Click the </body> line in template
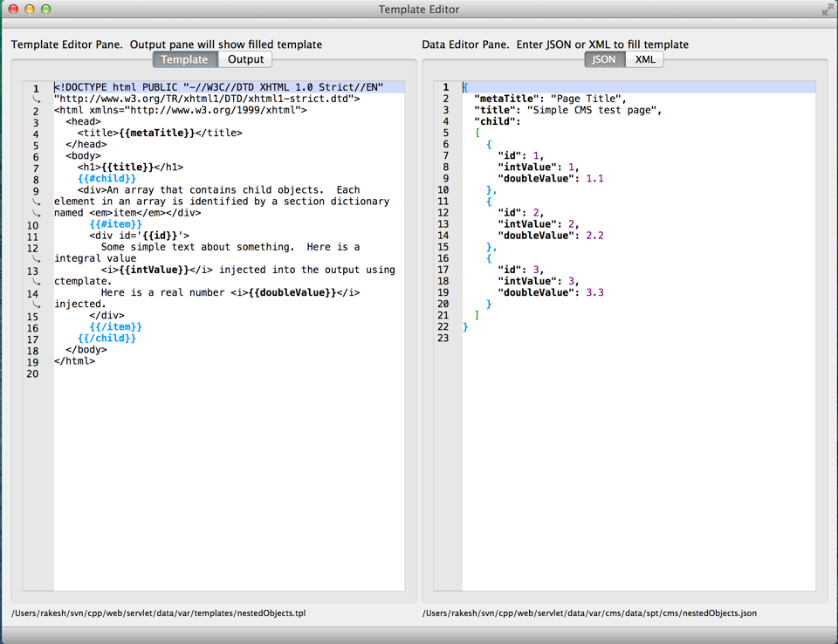This screenshot has width=838, height=644. (x=86, y=350)
